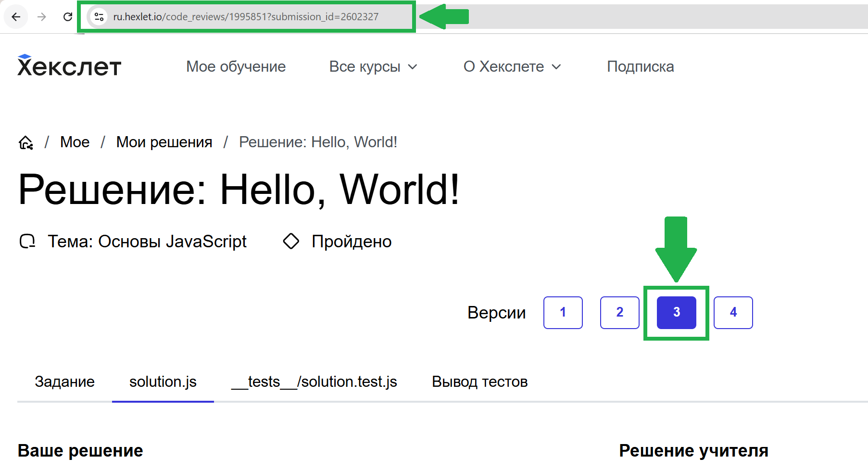This screenshot has width=868, height=471.
Task: Go home via breadcrumb house icon
Action: point(26,142)
